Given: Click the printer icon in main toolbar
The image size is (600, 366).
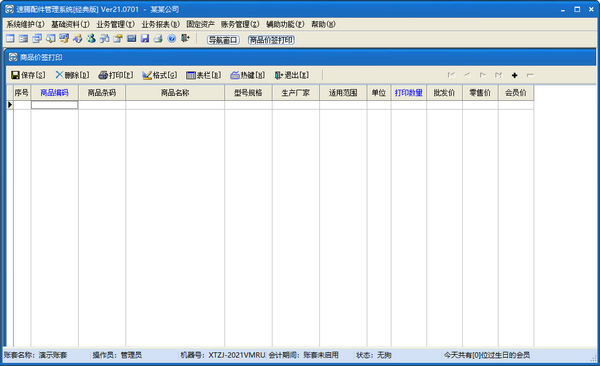Looking at the screenshot, I should tap(158, 39).
